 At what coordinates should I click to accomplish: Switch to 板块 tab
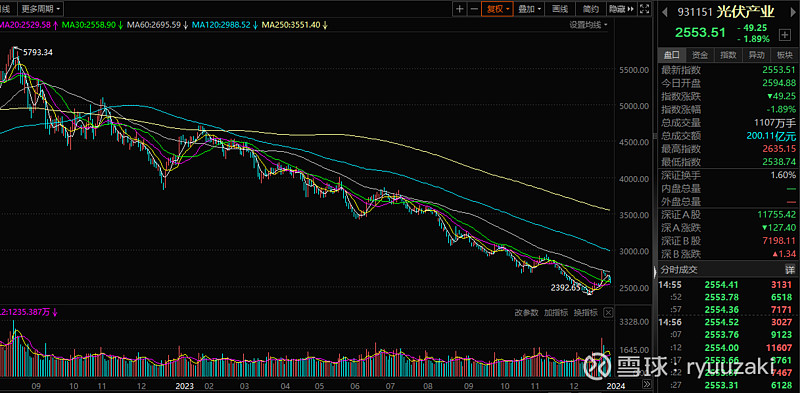coord(784,55)
